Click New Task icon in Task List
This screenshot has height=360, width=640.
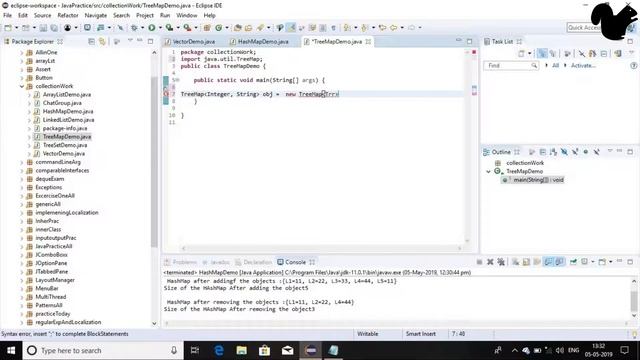click(x=521, y=53)
